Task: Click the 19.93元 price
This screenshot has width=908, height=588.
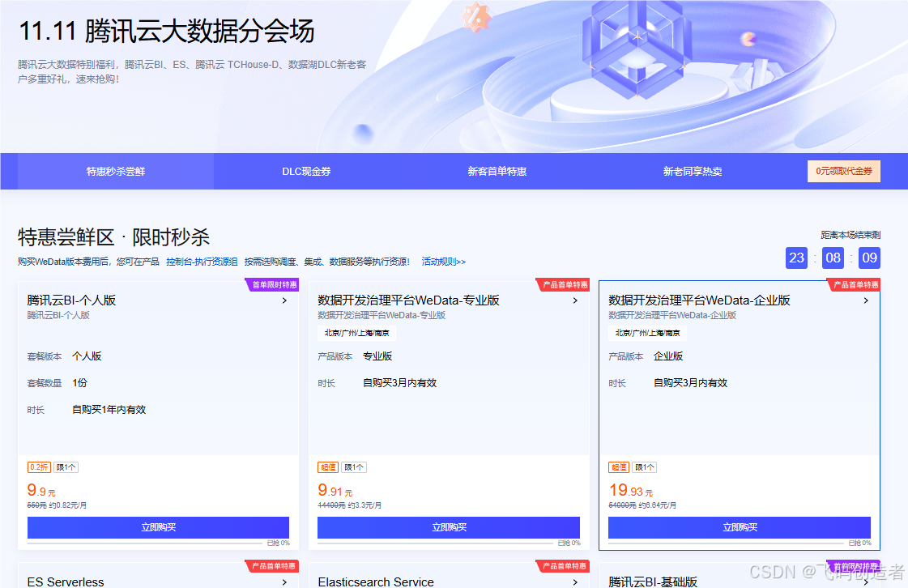Action: point(631,491)
